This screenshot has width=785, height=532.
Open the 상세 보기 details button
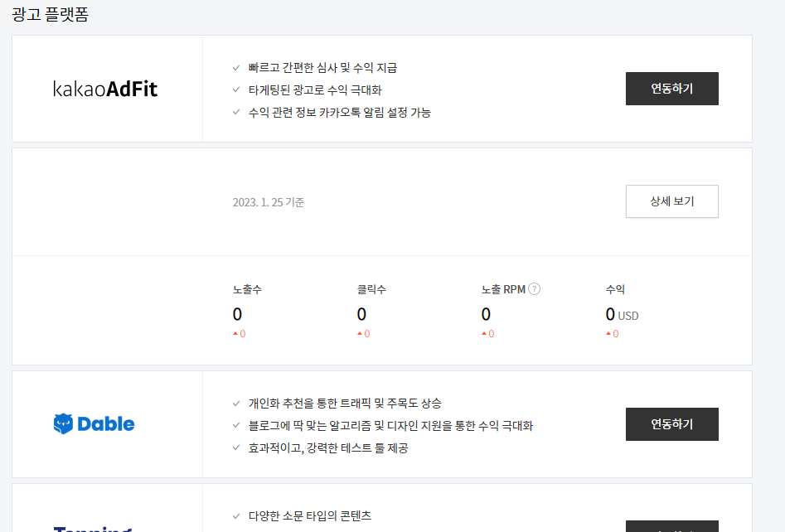tap(672, 201)
